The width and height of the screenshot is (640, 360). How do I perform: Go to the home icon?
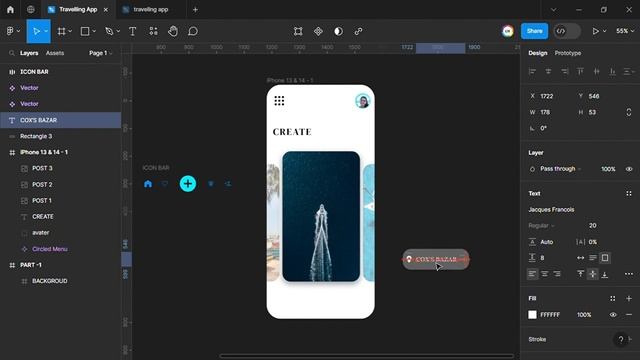click(x=10, y=9)
